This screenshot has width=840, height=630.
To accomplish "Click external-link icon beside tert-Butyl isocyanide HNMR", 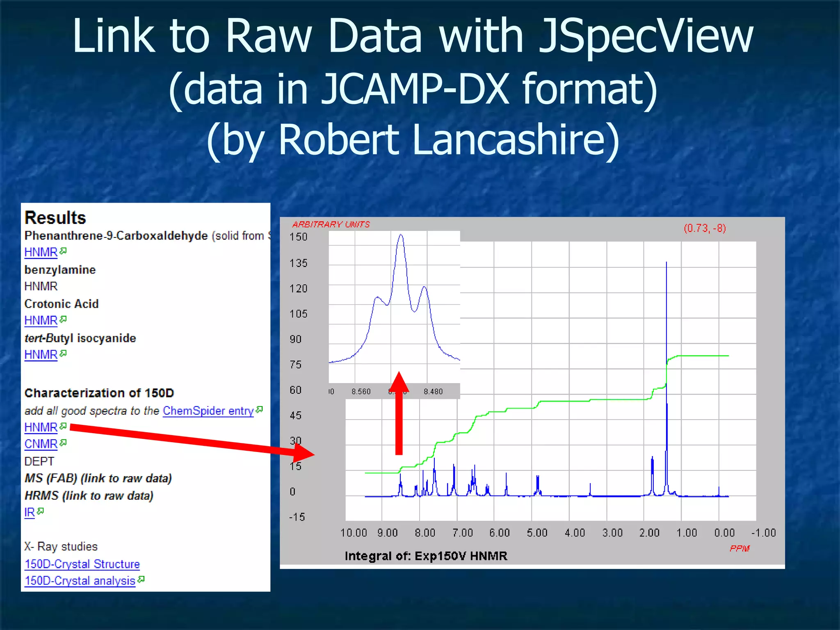I will click(63, 353).
